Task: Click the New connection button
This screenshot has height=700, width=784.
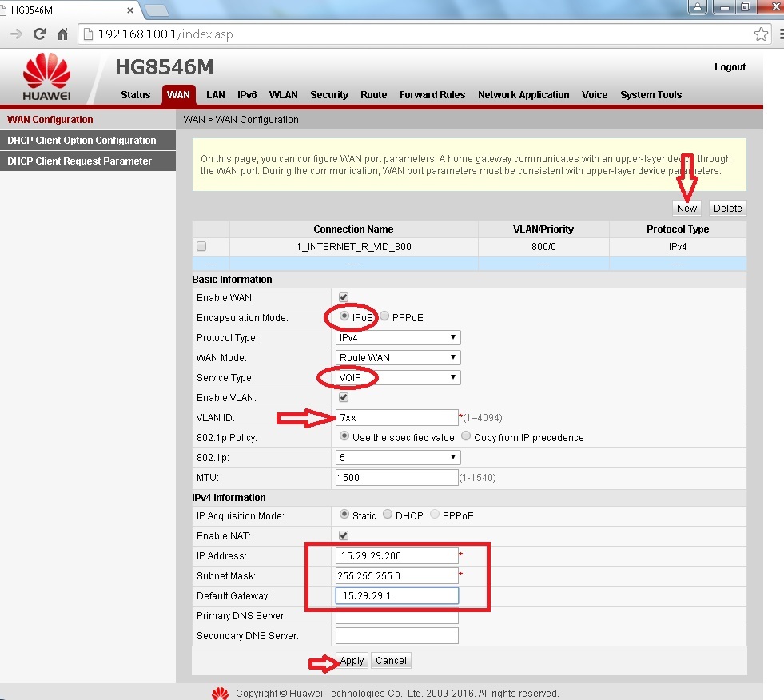Action: 686,208
